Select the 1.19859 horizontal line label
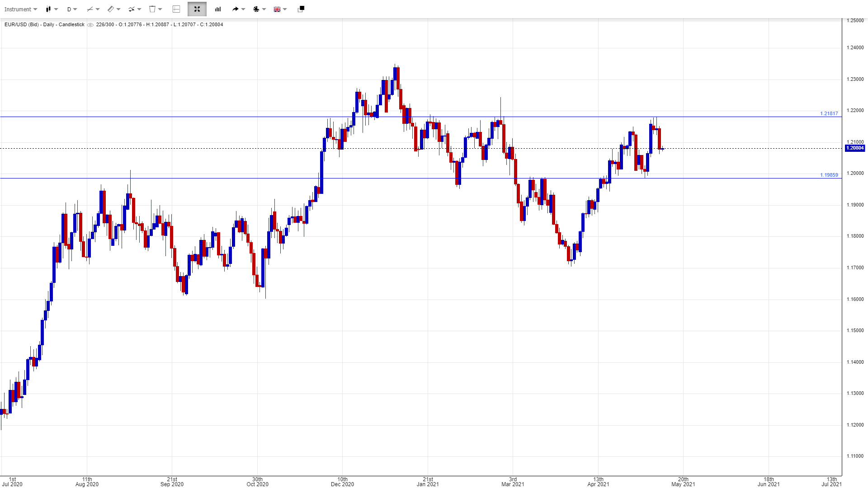The width and height of the screenshot is (868, 488). [829, 175]
